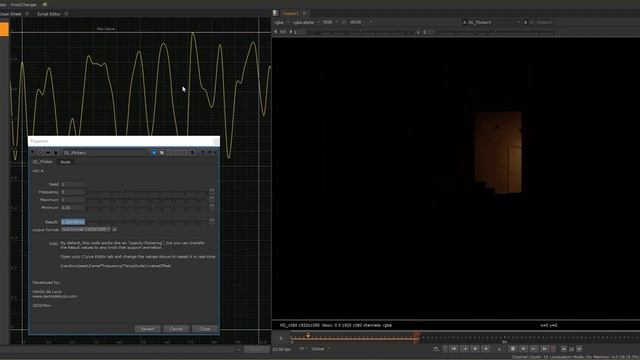This screenshot has width=640, height=360.
Task: Click the play backward button
Action: point(485,349)
